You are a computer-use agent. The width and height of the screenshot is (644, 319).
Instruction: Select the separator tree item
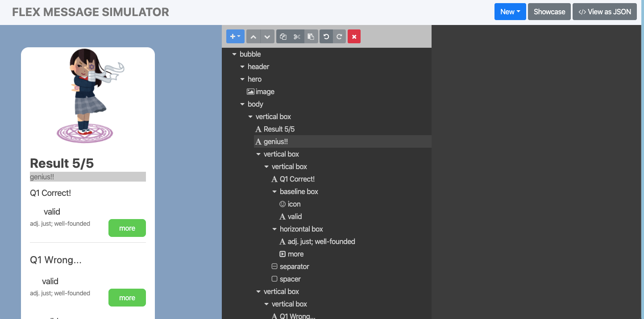290,266
